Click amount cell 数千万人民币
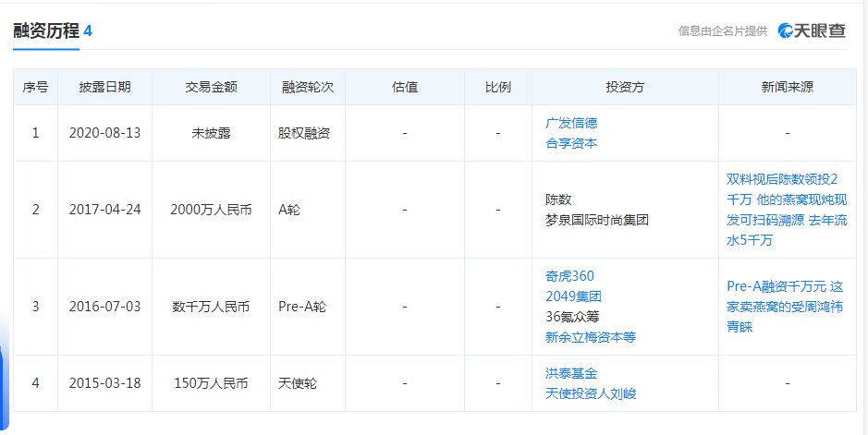868x435 pixels. pyautogui.click(x=211, y=307)
